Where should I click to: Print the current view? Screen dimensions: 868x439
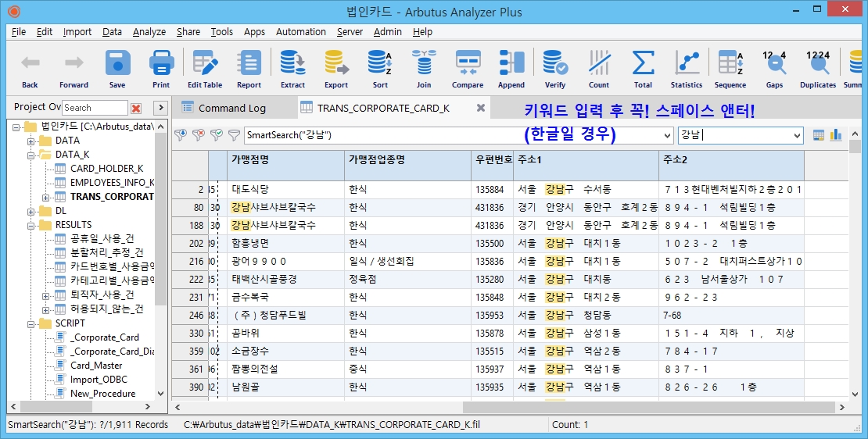click(161, 69)
